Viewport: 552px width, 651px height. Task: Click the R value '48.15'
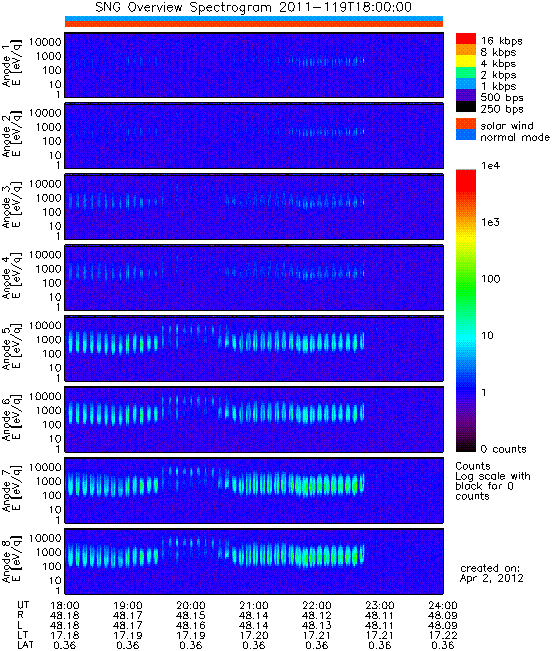[191, 616]
